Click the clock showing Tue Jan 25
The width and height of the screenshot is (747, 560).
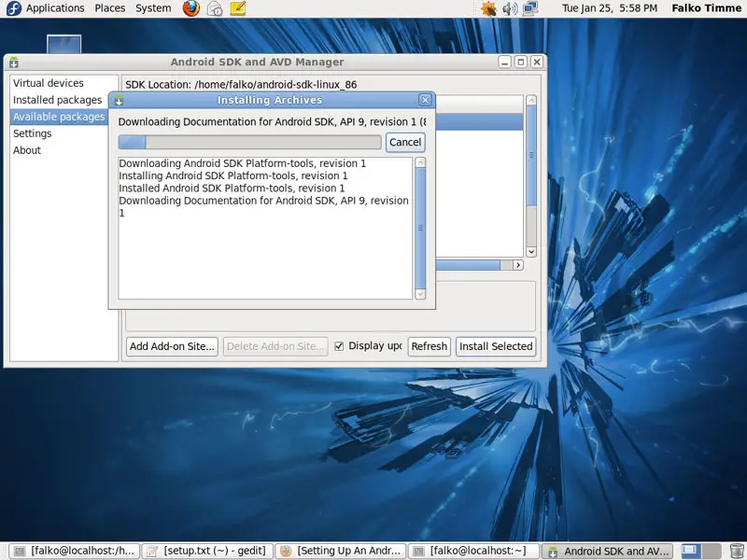(x=610, y=8)
